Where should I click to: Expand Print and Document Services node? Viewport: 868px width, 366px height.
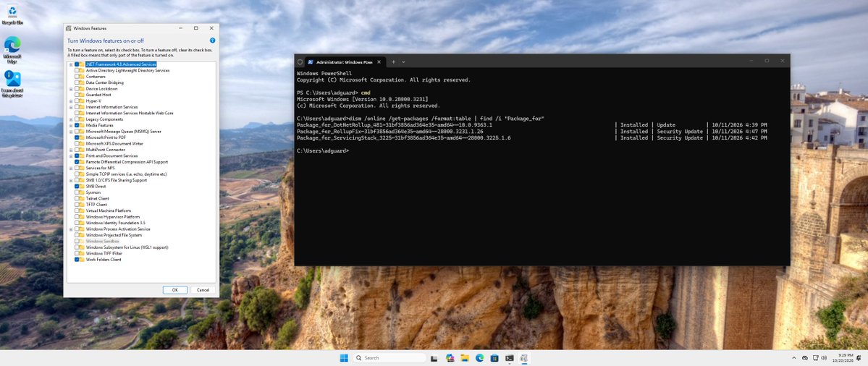tap(71, 156)
